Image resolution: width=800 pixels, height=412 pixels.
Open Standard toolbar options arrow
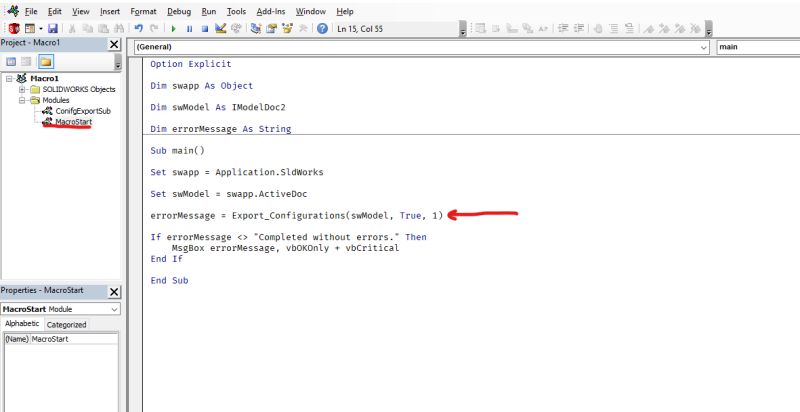coord(463,29)
